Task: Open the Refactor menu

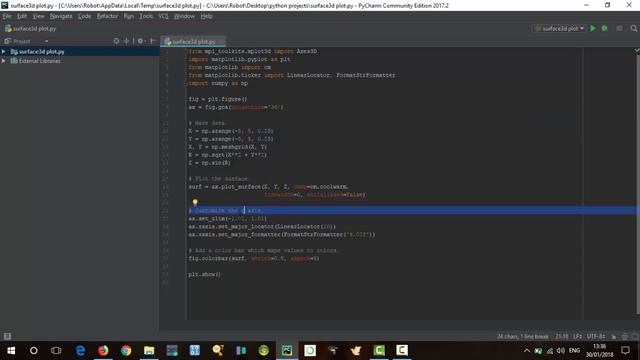Action: [107, 16]
